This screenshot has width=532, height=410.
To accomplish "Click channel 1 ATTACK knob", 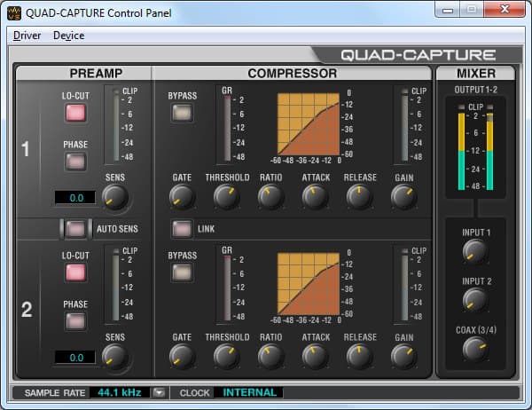I will pyautogui.click(x=315, y=197).
